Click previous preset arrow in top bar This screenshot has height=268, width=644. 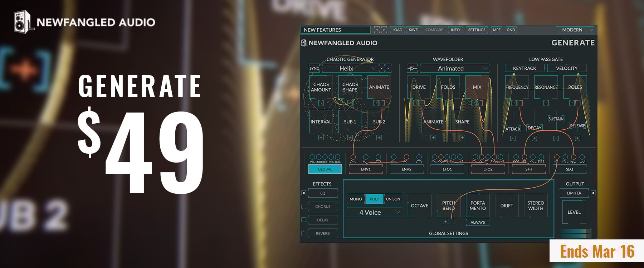tap(377, 30)
